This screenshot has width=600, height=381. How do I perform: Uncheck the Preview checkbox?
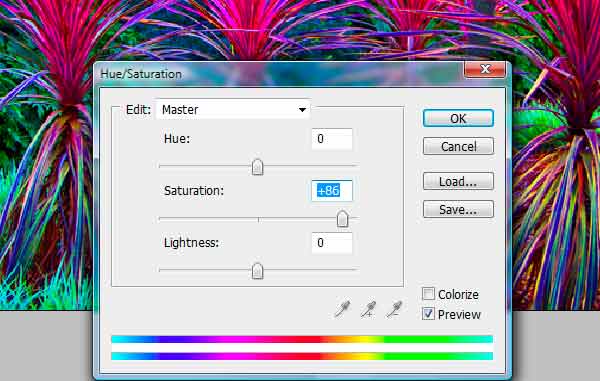pyautogui.click(x=429, y=314)
